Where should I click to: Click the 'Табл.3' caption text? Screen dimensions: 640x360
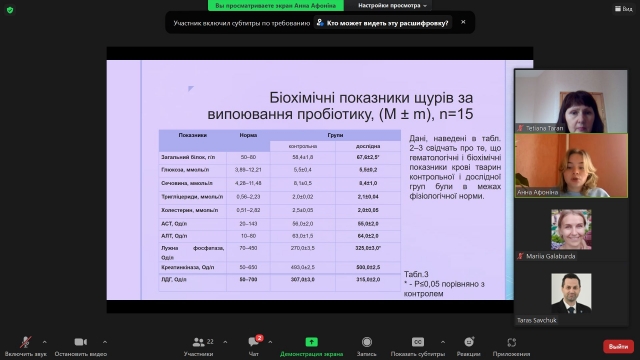click(x=416, y=274)
